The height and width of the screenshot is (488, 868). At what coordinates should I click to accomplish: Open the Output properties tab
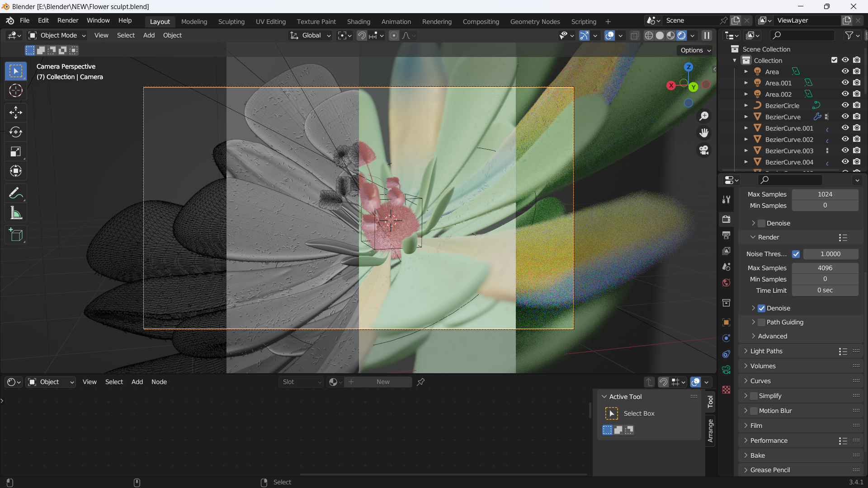(x=726, y=235)
